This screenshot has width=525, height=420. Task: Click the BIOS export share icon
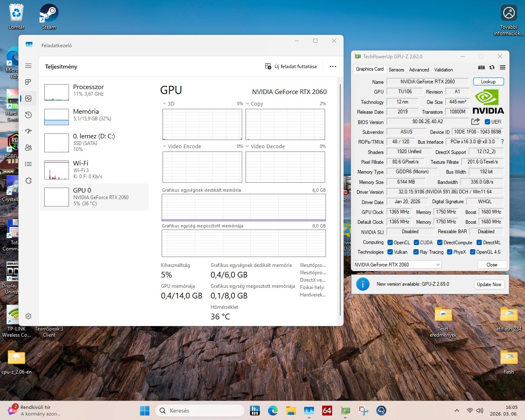(x=475, y=122)
